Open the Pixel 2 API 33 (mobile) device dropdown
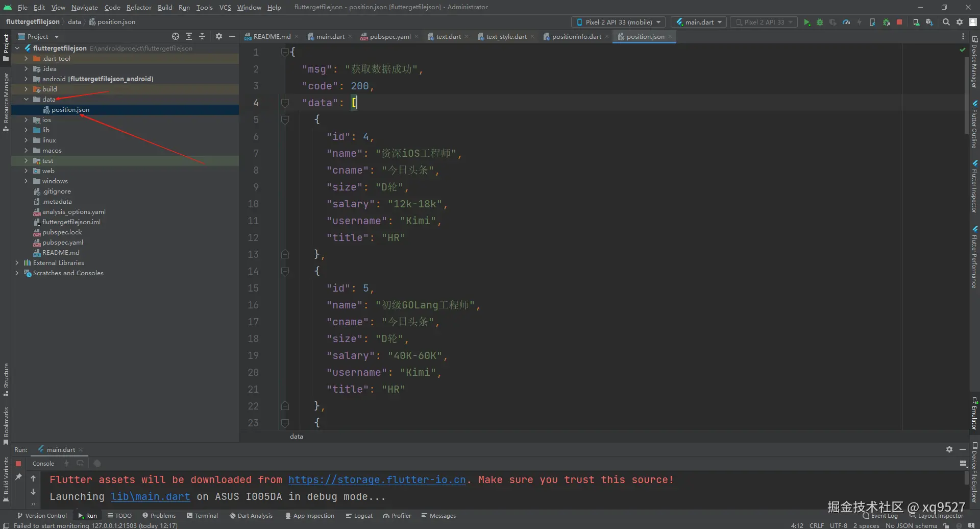 (618, 22)
